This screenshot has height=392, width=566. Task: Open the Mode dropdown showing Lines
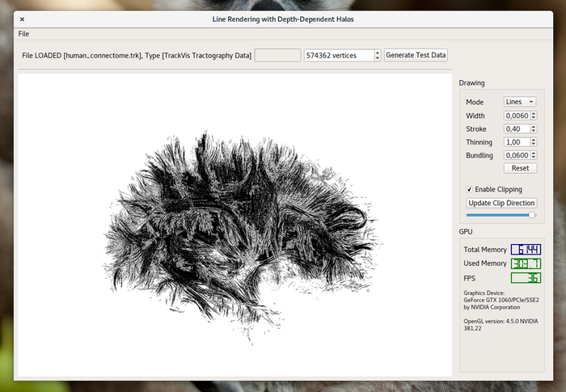click(519, 102)
